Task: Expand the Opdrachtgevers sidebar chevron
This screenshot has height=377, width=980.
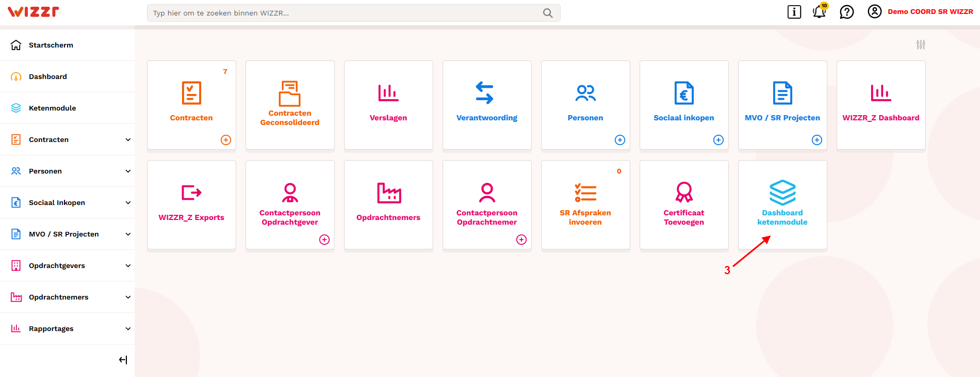Action: pyautogui.click(x=128, y=265)
